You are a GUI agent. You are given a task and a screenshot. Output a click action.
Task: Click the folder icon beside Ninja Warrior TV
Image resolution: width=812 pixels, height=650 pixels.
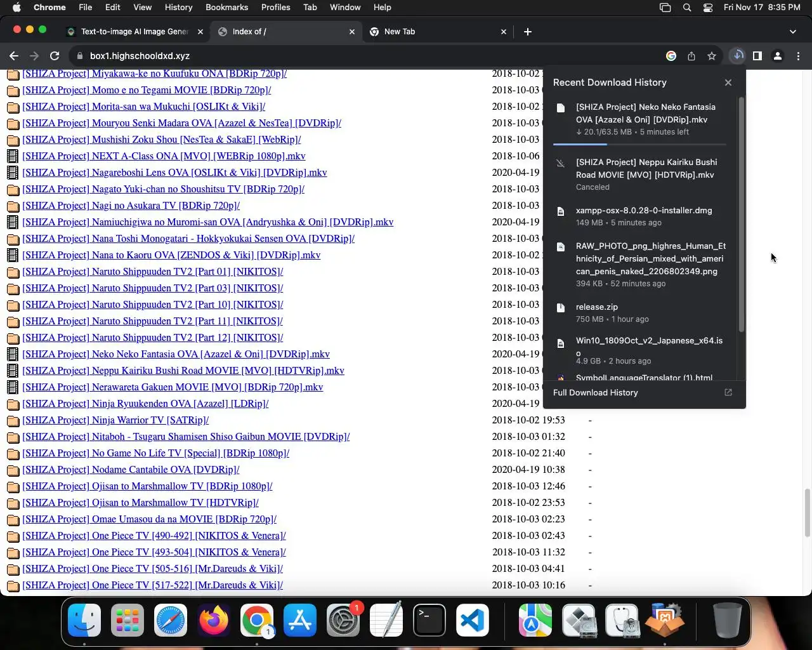(x=13, y=420)
